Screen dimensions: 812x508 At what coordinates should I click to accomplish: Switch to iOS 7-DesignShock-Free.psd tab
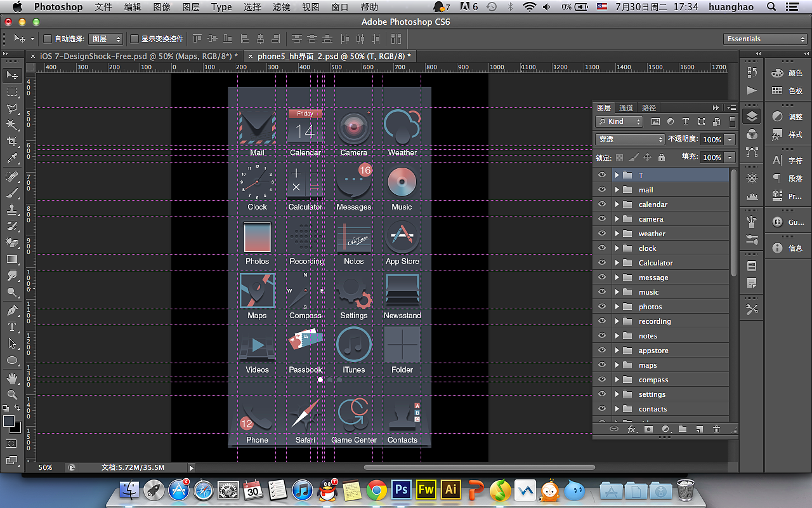click(139, 56)
